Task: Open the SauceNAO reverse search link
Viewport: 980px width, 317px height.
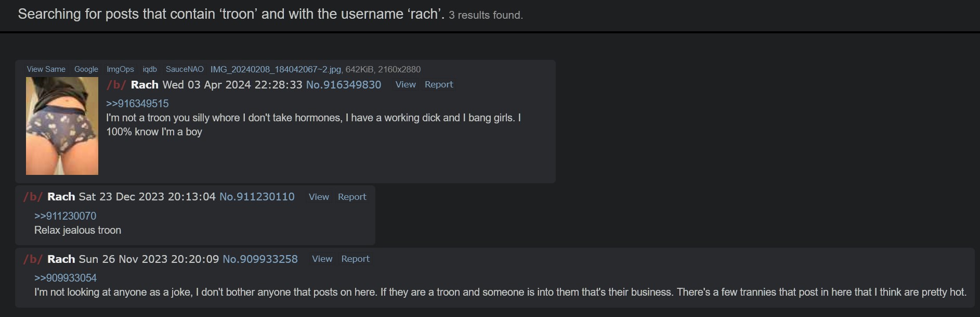Action: [x=185, y=69]
